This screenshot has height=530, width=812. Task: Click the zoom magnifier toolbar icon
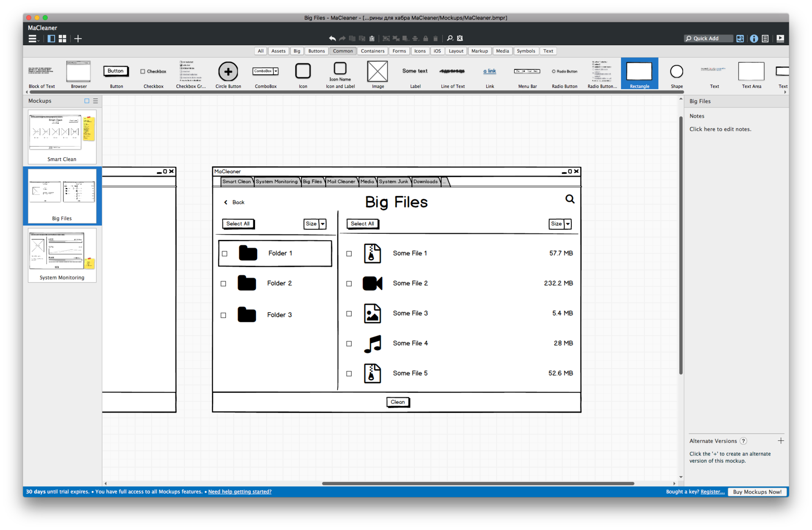click(x=450, y=38)
